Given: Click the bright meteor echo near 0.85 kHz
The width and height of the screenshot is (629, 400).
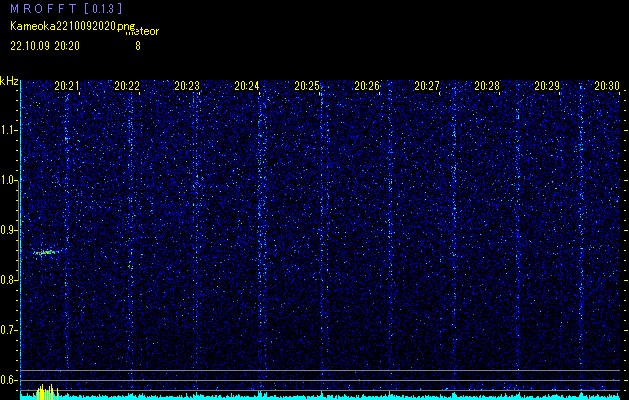Looking at the screenshot, I should pyautogui.click(x=46, y=252).
